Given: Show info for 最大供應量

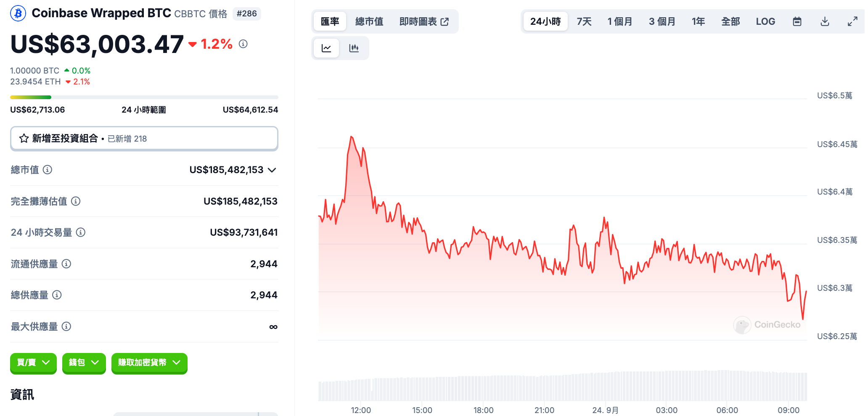Looking at the screenshot, I should pos(66,326).
